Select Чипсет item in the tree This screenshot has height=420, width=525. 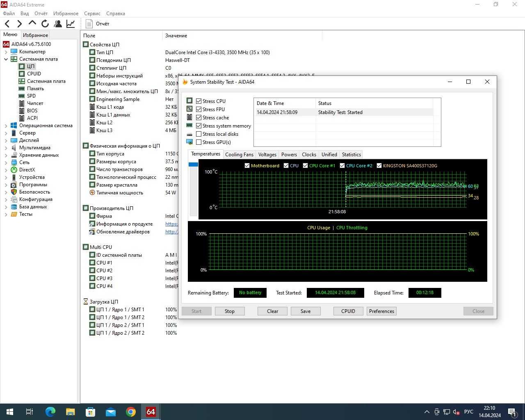tap(35, 103)
